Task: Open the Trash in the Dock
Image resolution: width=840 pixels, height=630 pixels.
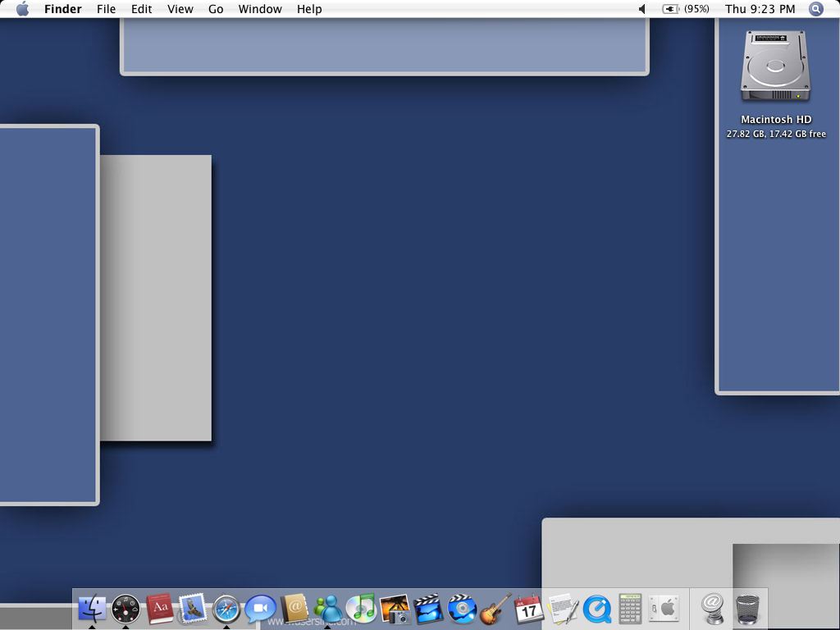Action: click(x=747, y=609)
